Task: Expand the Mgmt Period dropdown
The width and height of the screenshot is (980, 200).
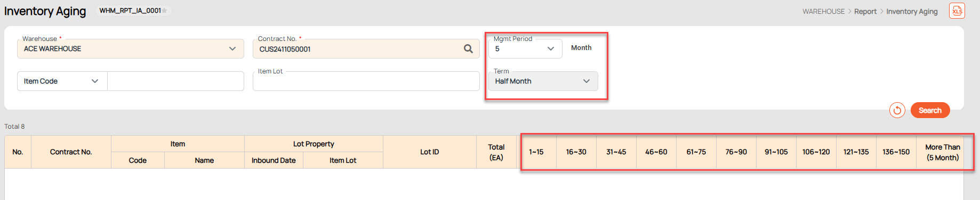Action: pos(525,48)
